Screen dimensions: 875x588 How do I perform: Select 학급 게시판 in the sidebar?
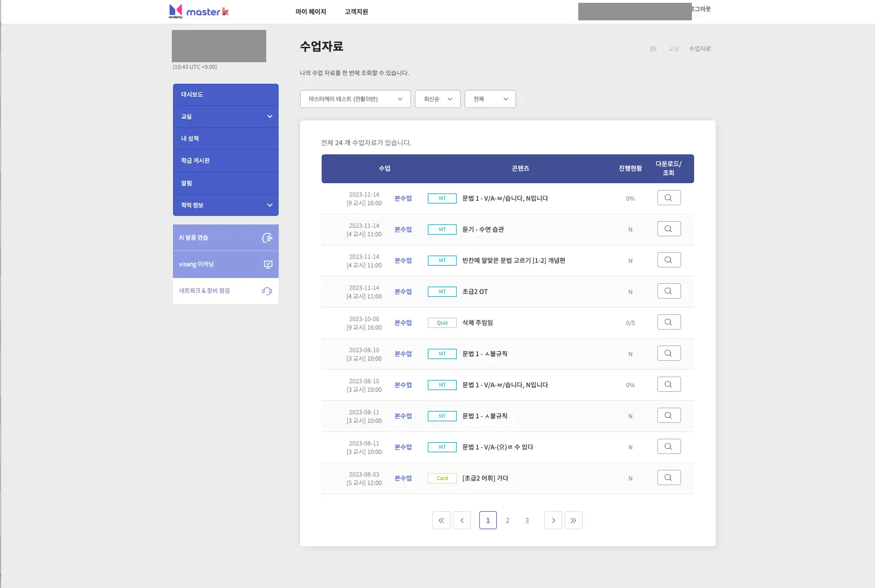[226, 161]
